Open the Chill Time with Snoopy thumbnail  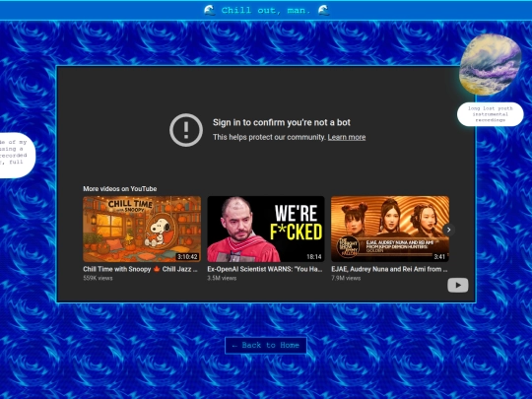pos(142,229)
